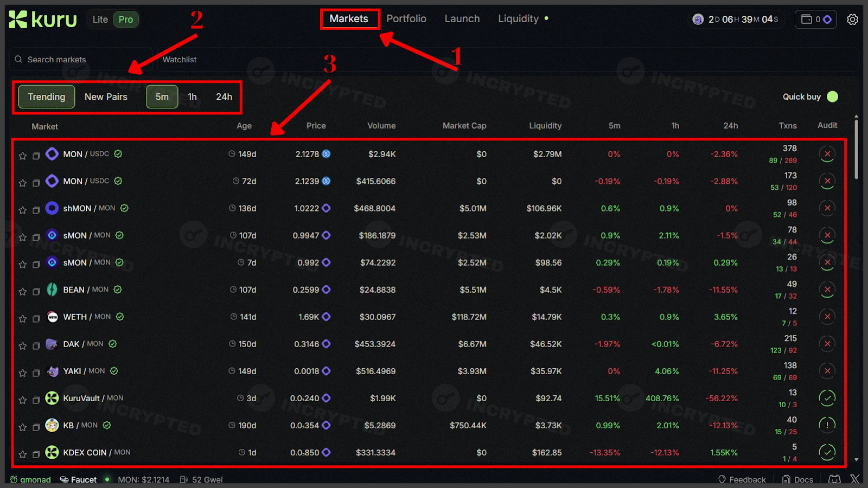Sort by Market Cap column

coord(464,126)
